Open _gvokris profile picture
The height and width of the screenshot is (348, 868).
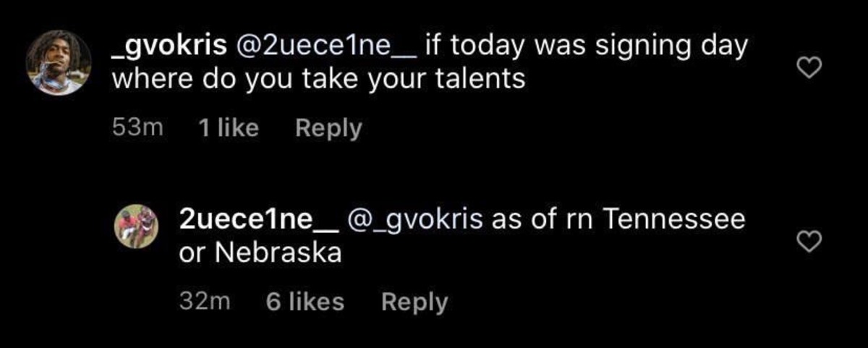coord(59,63)
